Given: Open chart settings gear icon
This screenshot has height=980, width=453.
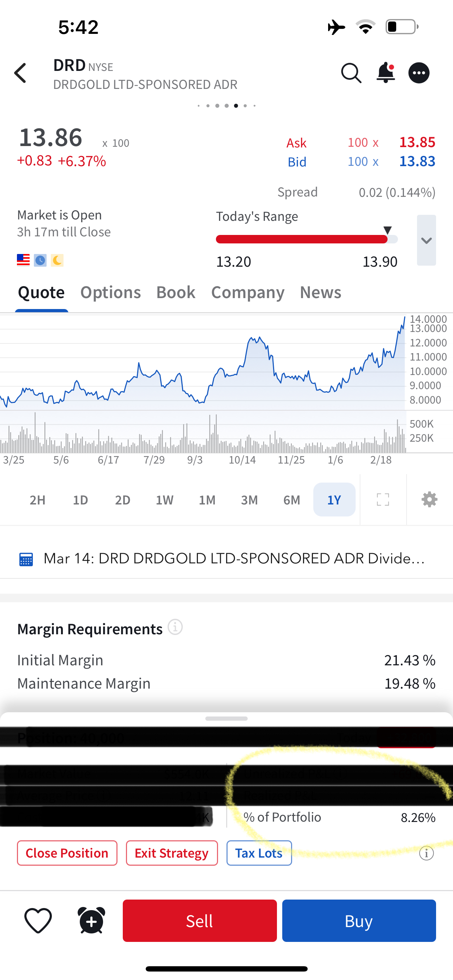Looking at the screenshot, I should 429,500.
